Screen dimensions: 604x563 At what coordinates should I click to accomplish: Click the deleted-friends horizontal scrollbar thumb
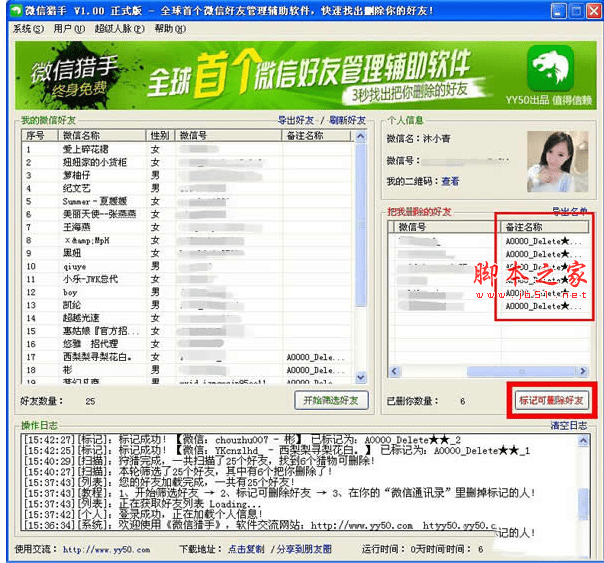click(521, 371)
